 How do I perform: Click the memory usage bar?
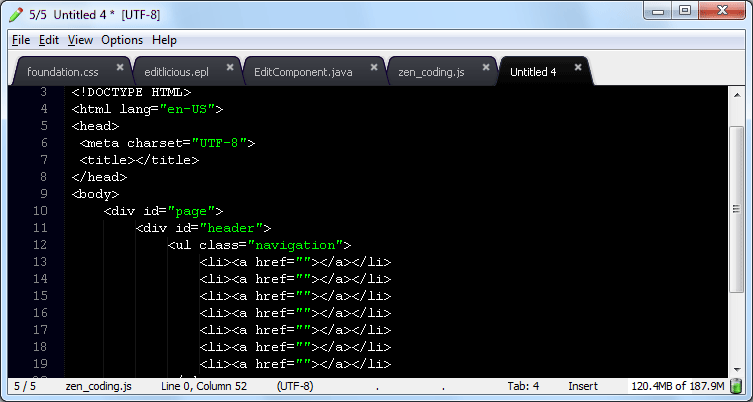point(677,386)
